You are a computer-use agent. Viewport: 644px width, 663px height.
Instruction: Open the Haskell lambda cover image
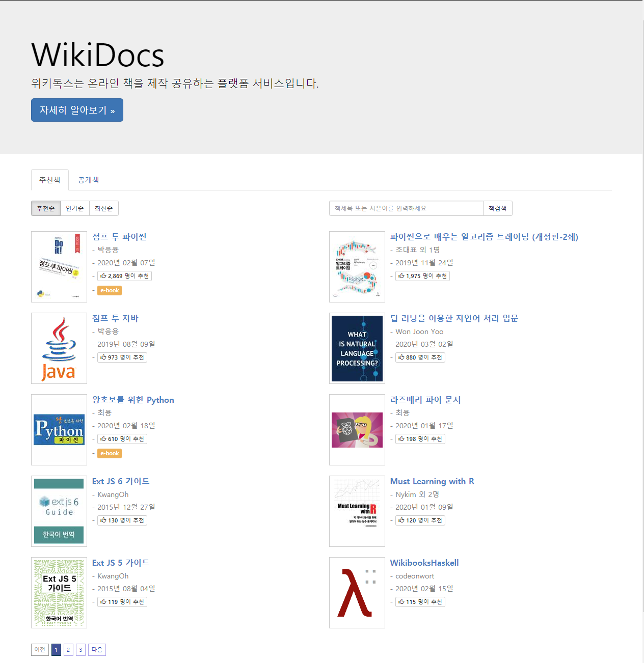point(357,593)
